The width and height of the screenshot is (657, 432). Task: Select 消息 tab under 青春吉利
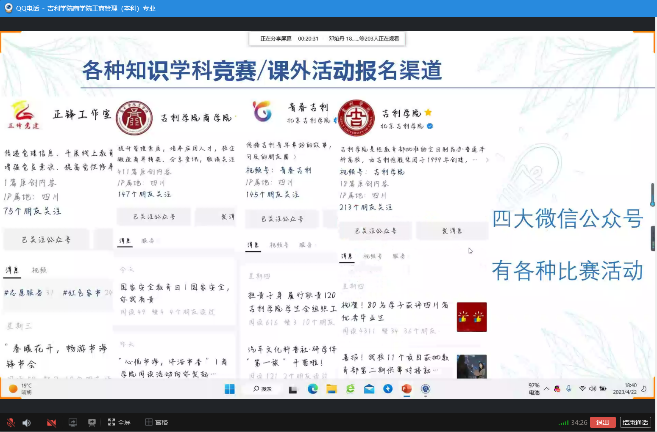coord(254,245)
